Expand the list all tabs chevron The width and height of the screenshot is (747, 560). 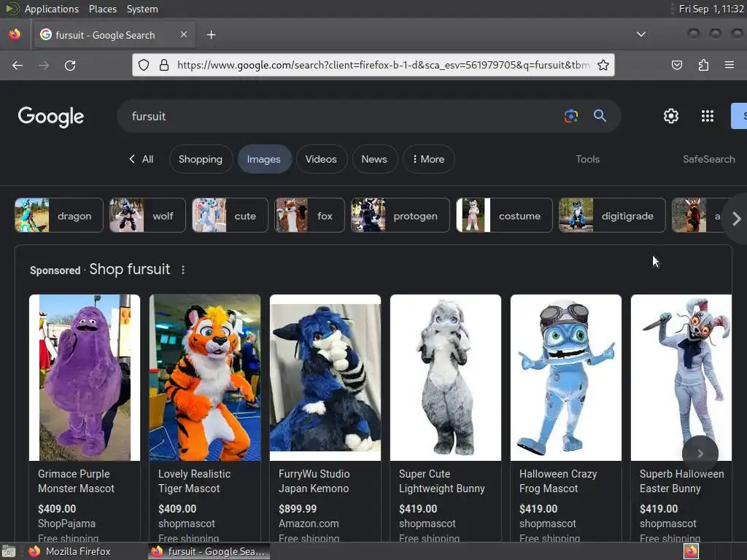point(641,34)
